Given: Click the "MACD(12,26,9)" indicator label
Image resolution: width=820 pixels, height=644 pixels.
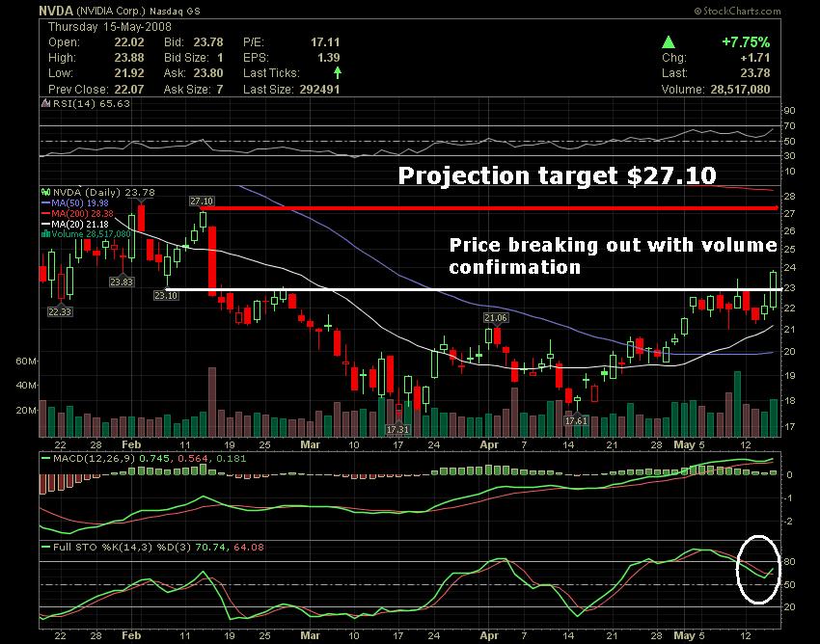Looking at the screenshot, I should coord(94,459).
